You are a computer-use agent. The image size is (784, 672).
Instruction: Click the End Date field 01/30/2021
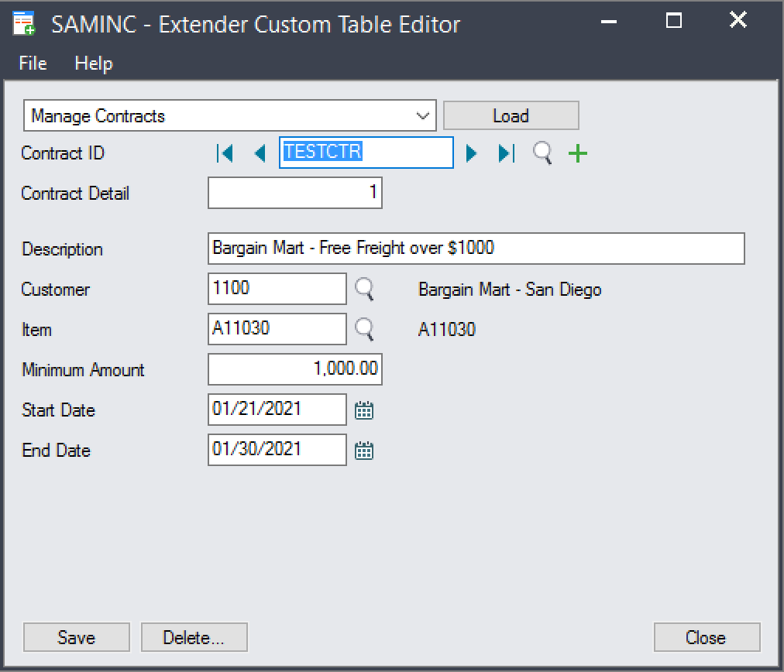(x=277, y=450)
